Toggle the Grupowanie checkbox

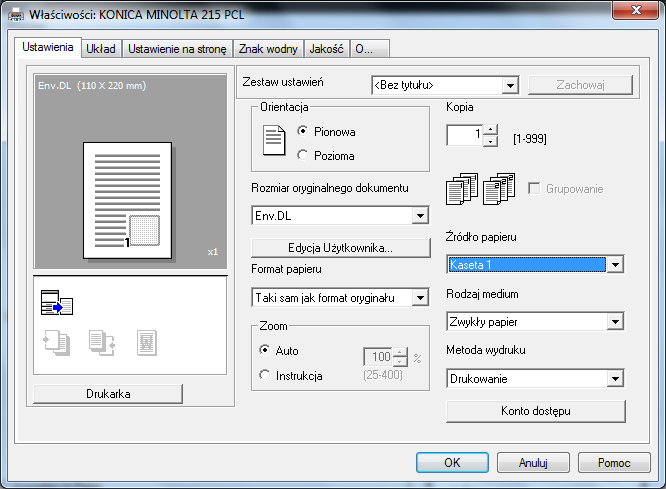coord(534,188)
